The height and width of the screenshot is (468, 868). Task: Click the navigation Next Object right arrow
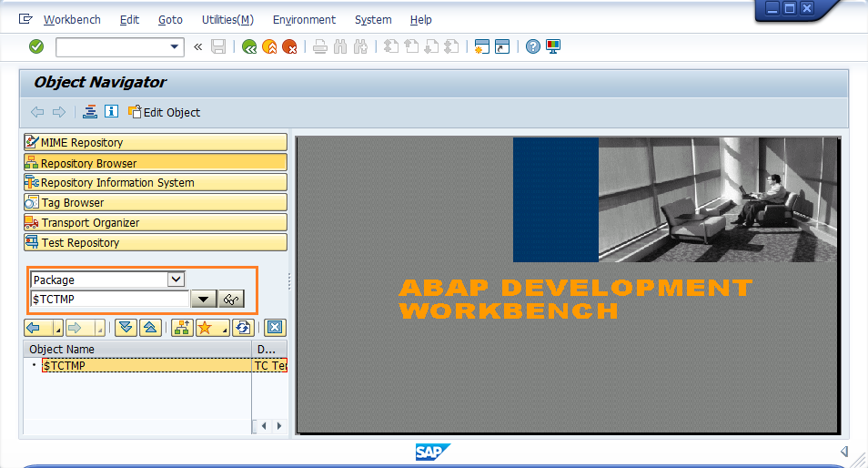(76, 328)
